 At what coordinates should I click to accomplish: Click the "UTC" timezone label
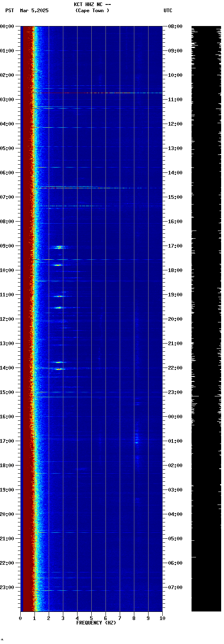pos(168,11)
